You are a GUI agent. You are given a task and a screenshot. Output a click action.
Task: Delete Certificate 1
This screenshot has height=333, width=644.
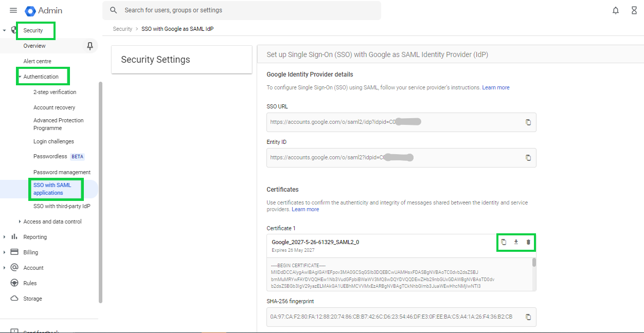pyautogui.click(x=528, y=242)
